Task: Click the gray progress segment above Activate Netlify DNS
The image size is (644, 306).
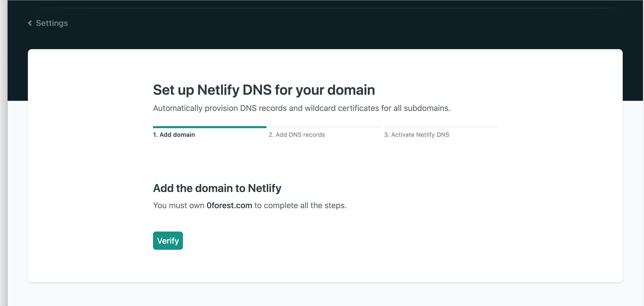Action: [441, 127]
